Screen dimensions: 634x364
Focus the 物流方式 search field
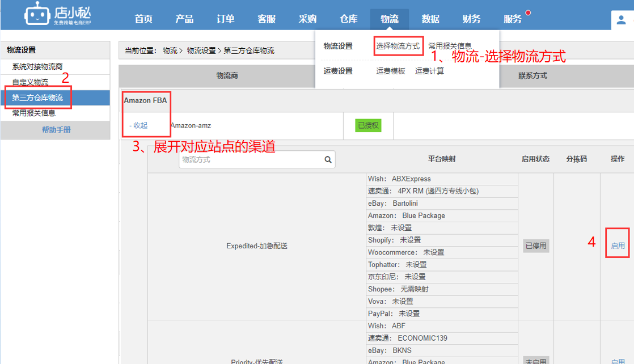tap(257, 160)
